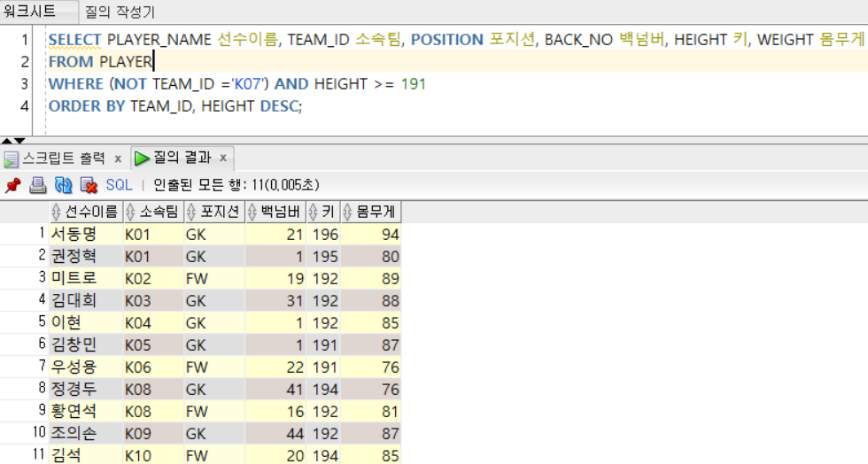Select the cell 조의손
Viewport: 868px width, 464px height.
[86, 434]
